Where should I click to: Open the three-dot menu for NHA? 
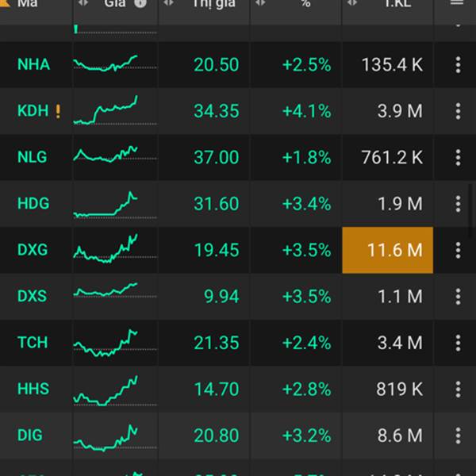coord(458,65)
